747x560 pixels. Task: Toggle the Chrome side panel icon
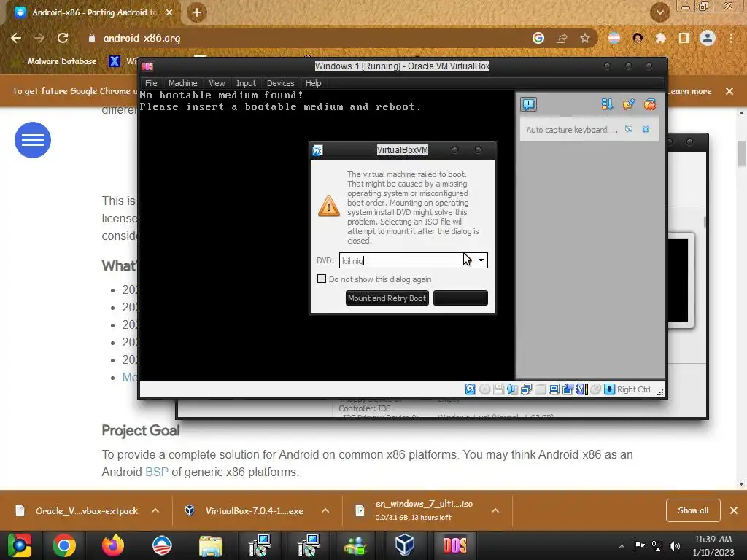click(x=684, y=38)
